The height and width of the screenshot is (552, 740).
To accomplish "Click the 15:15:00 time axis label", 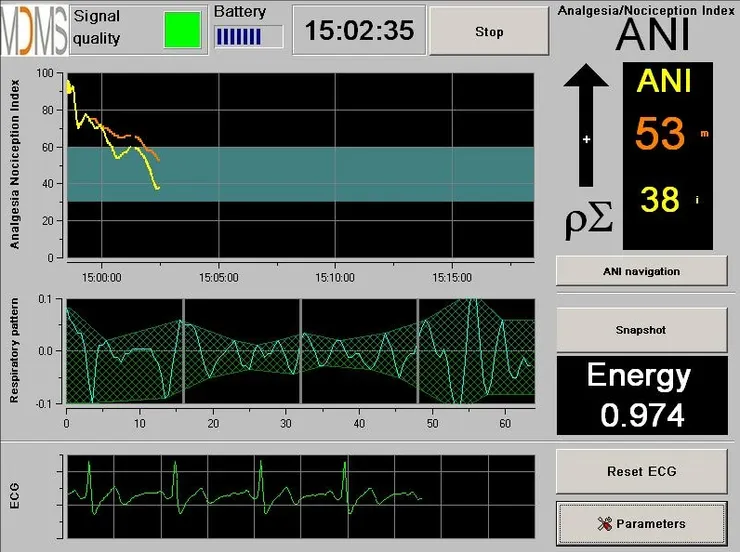I will [x=452, y=277].
